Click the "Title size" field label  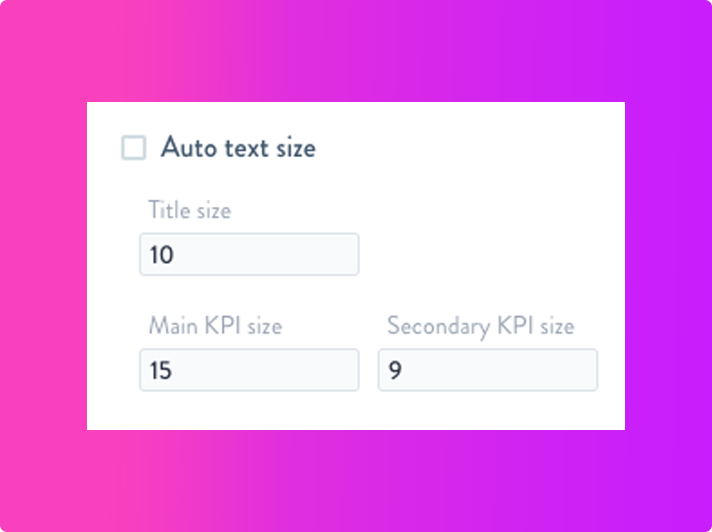coord(189,211)
